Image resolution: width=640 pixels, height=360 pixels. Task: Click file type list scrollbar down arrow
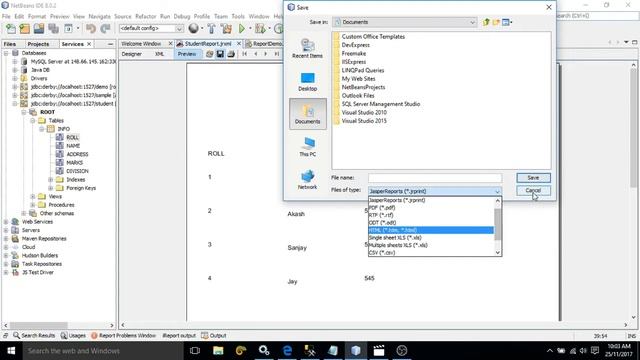pos(498,253)
